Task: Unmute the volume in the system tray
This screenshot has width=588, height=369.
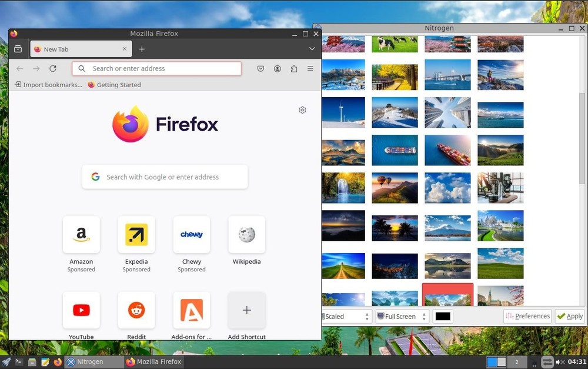Action: [x=559, y=361]
